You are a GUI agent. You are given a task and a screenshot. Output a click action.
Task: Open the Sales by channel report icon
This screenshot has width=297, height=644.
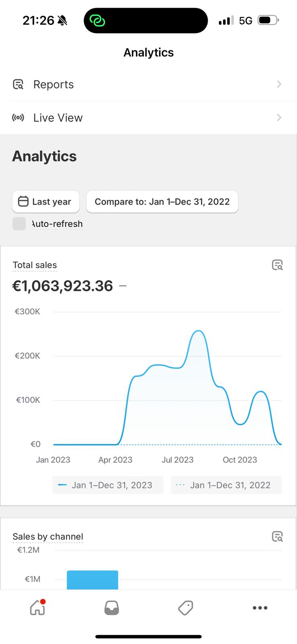[277, 537]
